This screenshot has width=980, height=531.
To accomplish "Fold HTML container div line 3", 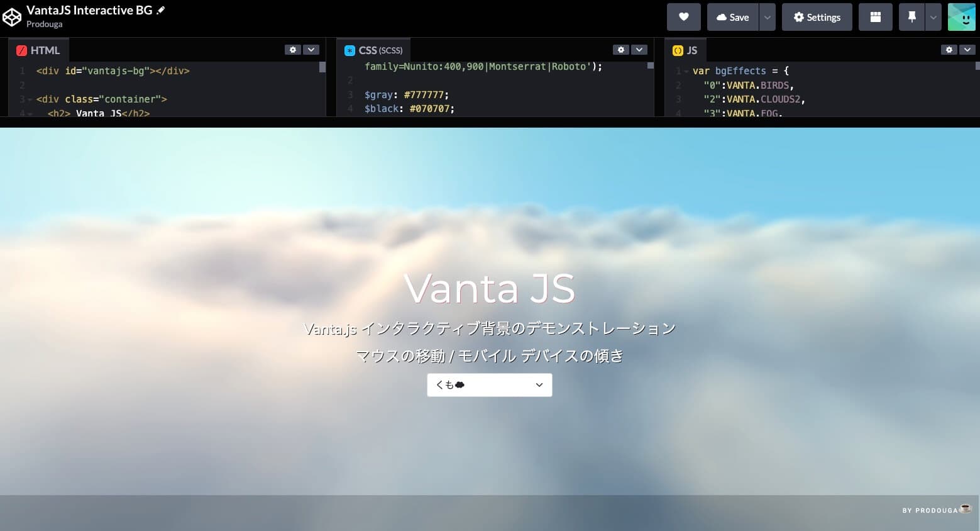I will (x=30, y=99).
